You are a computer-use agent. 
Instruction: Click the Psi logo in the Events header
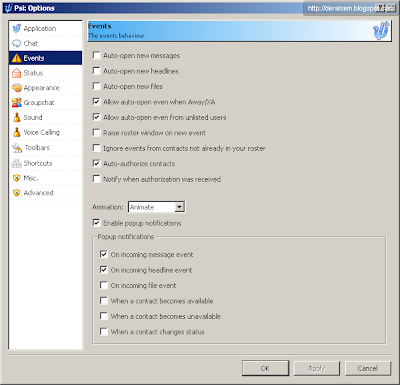[x=381, y=31]
